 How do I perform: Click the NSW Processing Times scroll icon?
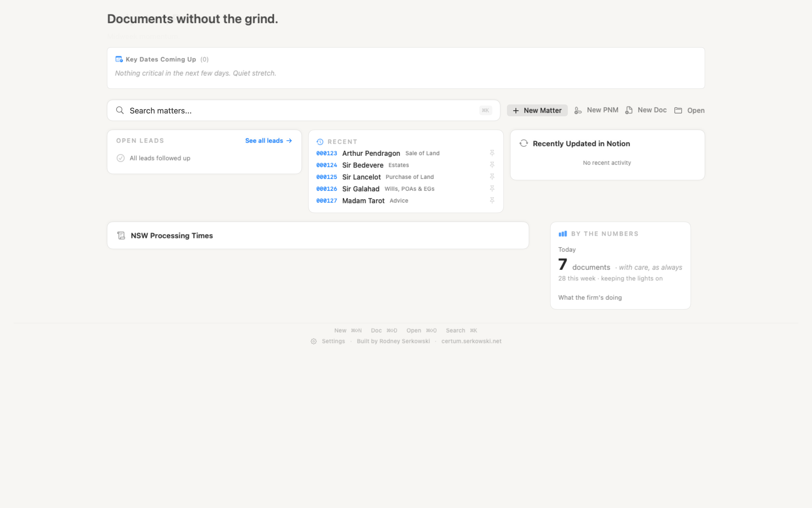tap(121, 236)
